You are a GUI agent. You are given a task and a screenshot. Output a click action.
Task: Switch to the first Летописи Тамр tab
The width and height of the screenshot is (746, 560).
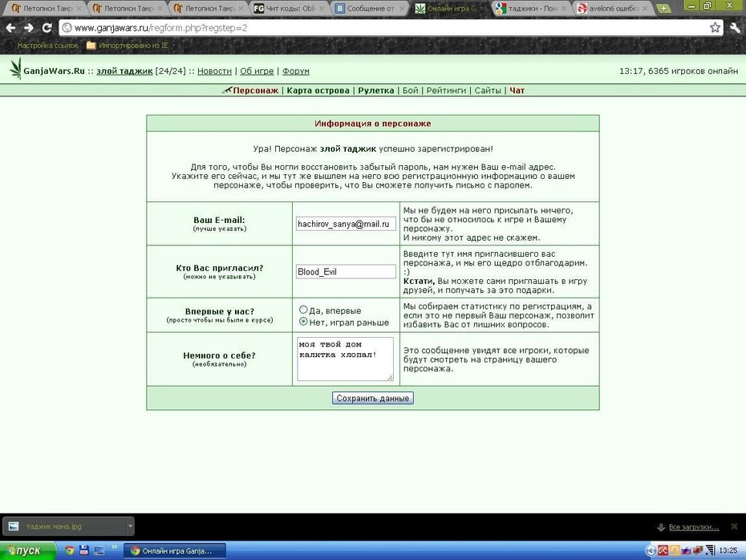coord(47,8)
